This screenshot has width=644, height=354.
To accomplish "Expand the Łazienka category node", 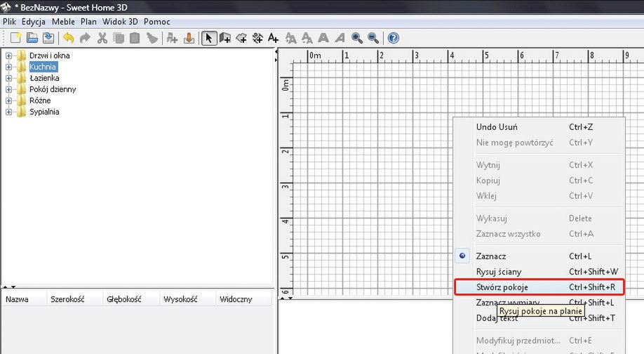I will tap(8, 78).
